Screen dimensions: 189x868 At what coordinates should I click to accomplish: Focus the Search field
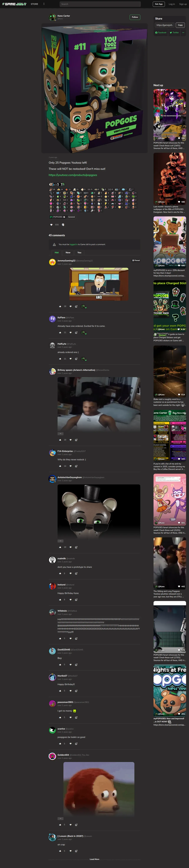pyautogui.click(x=100, y=4)
